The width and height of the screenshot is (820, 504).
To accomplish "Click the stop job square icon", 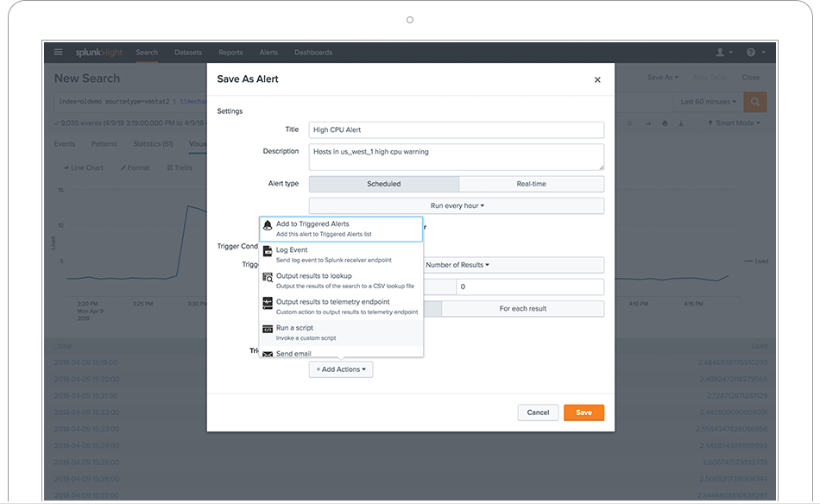I will tap(629, 123).
